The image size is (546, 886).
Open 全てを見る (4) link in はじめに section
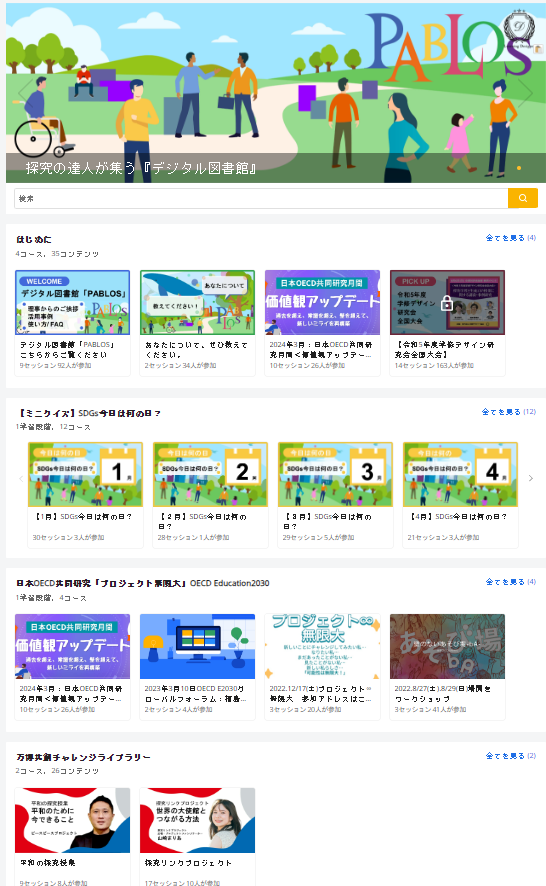tap(510, 238)
